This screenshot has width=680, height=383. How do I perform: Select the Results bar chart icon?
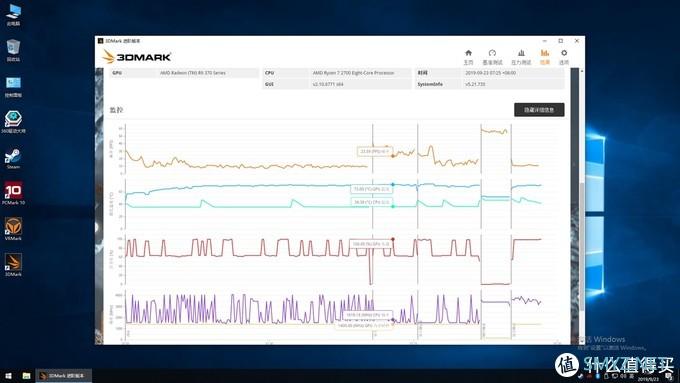click(545, 53)
